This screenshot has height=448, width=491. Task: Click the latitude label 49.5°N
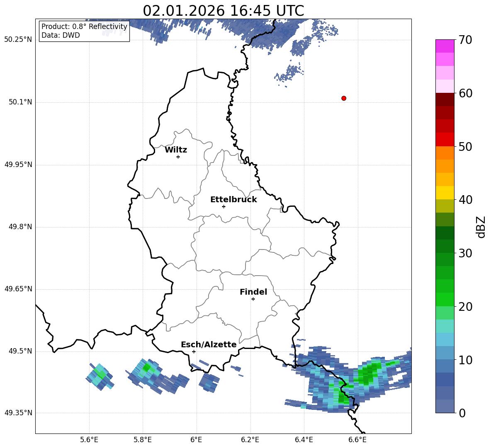[20, 351]
